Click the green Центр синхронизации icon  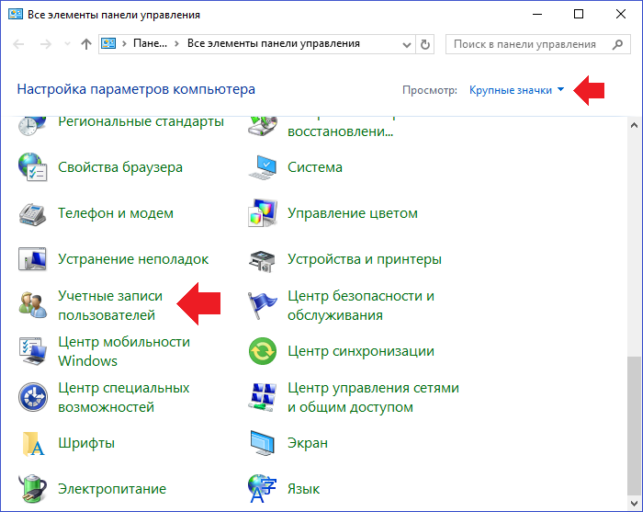(x=262, y=351)
